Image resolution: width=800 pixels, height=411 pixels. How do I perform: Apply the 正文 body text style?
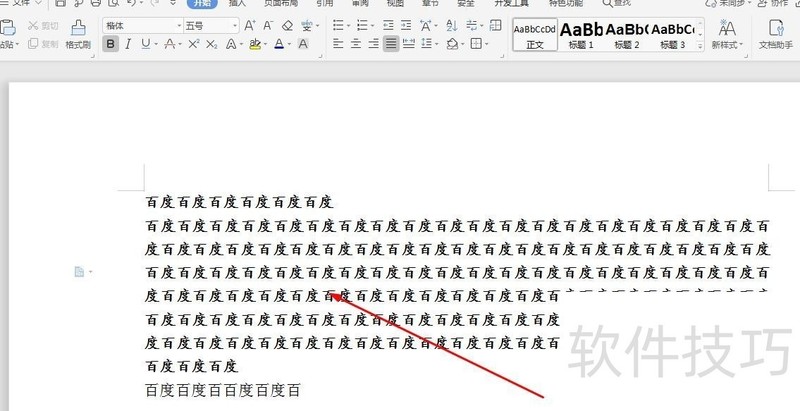point(535,35)
